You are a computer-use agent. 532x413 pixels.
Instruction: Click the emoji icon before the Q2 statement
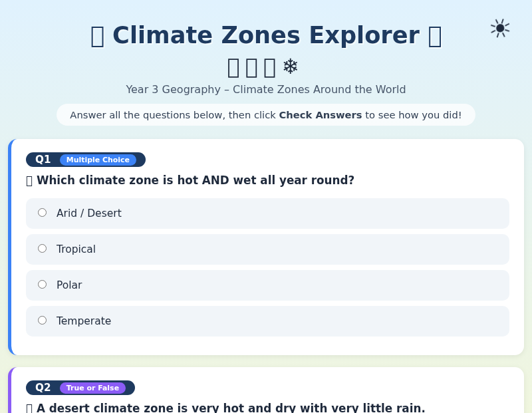tap(29, 408)
